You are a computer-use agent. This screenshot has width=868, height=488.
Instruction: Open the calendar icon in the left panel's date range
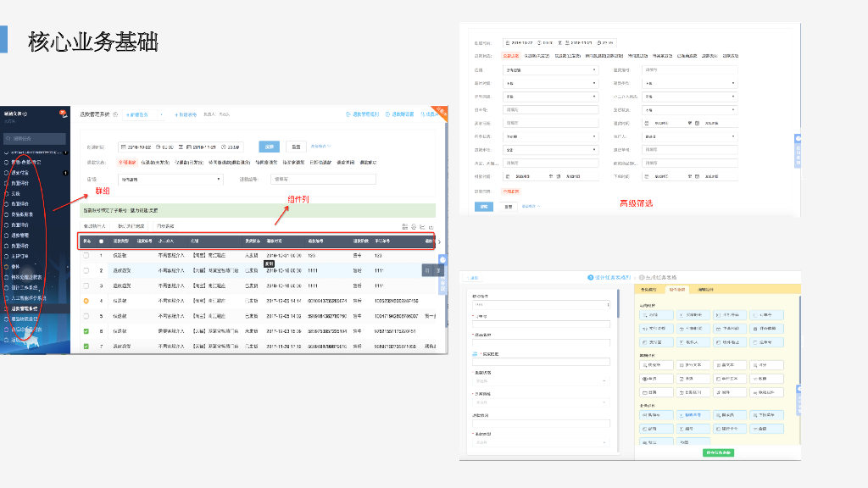click(x=123, y=146)
